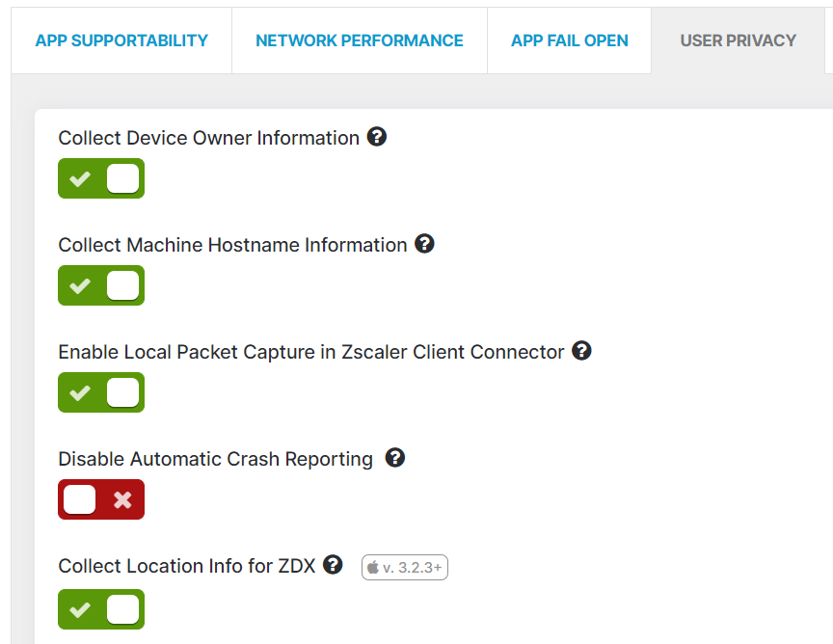Image resolution: width=833 pixels, height=644 pixels.
Task: Show help for Disable Automatic Crash Reporting
Action: pos(395,458)
